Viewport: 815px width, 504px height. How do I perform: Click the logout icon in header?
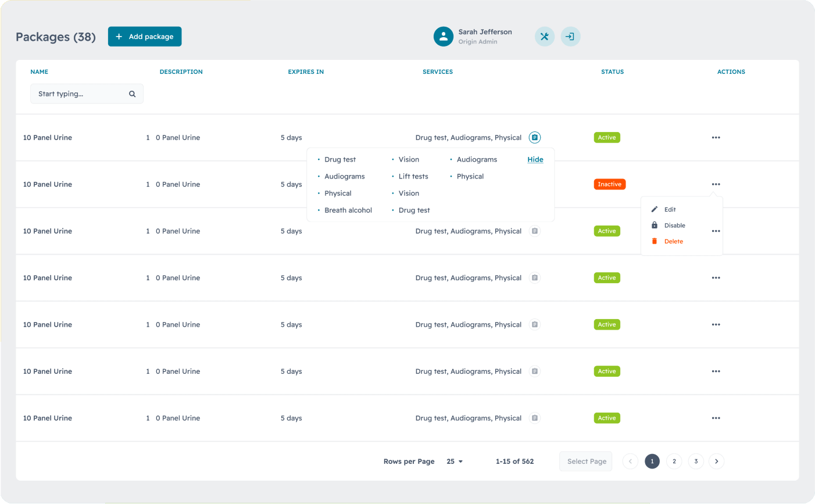pos(570,37)
